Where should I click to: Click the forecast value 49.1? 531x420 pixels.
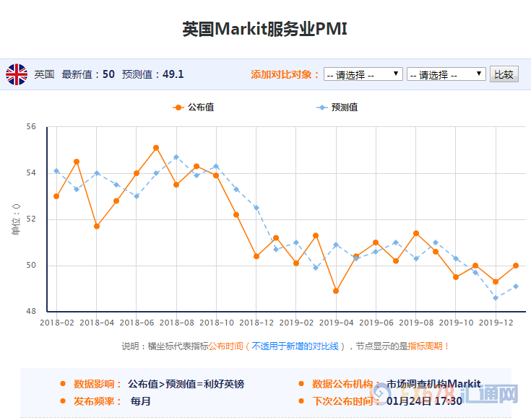pos(173,74)
